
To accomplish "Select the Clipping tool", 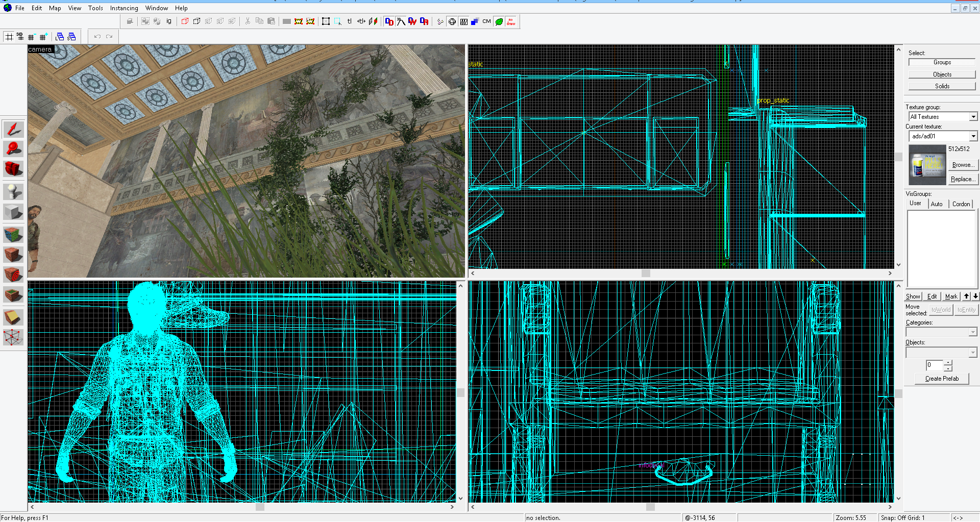I will point(13,317).
